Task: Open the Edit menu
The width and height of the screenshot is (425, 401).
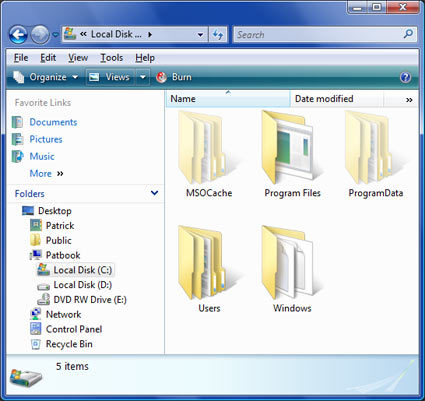Action: [x=48, y=58]
